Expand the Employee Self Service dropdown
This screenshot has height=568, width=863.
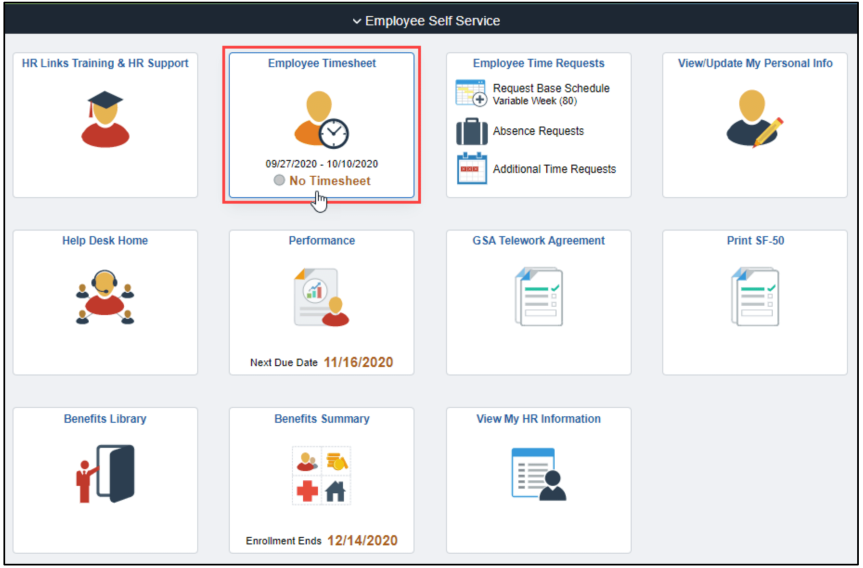click(431, 20)
